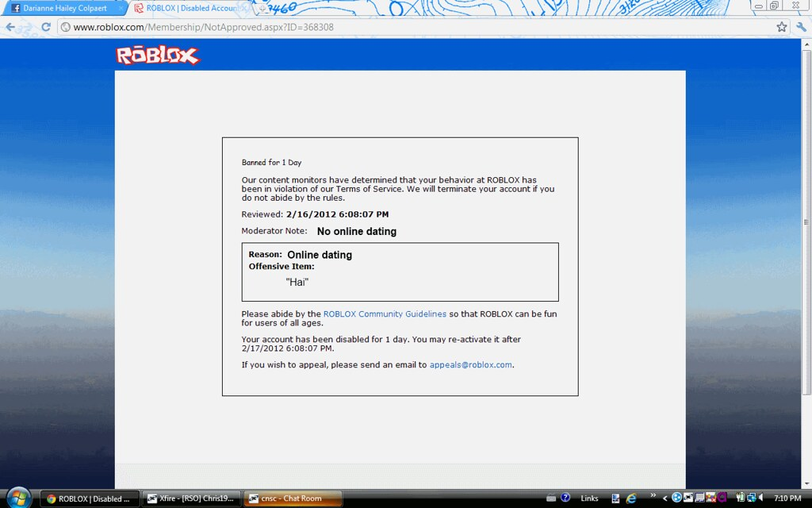Click the keyboard icon in the taskbar
This screenshot has height=508, width=812.
click(x=551, y=498)
